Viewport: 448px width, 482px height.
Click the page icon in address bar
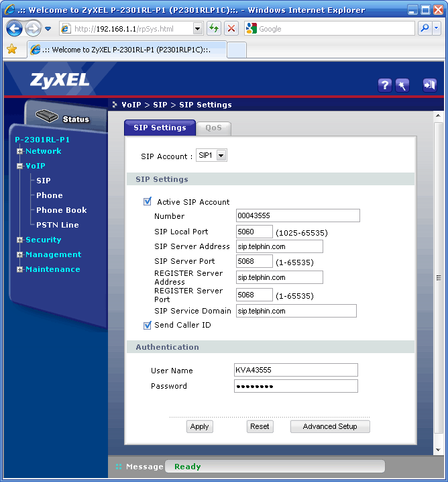[66, 29]
